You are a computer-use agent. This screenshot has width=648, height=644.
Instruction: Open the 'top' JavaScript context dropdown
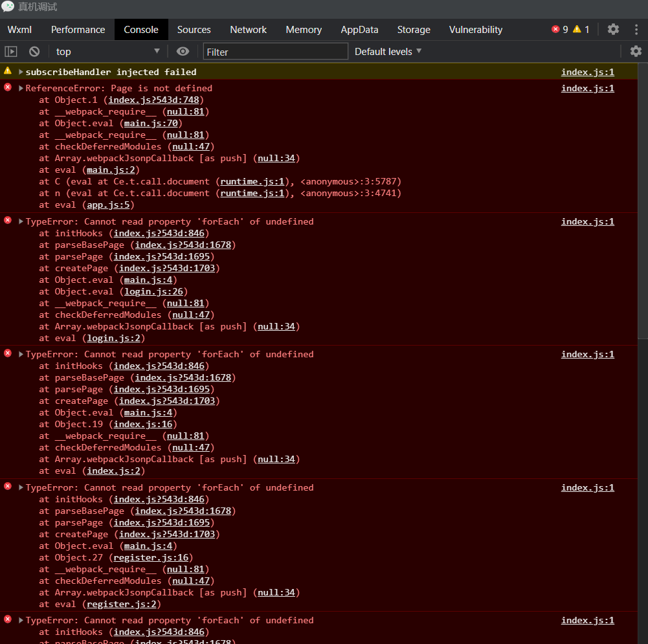tap(107, 52)
